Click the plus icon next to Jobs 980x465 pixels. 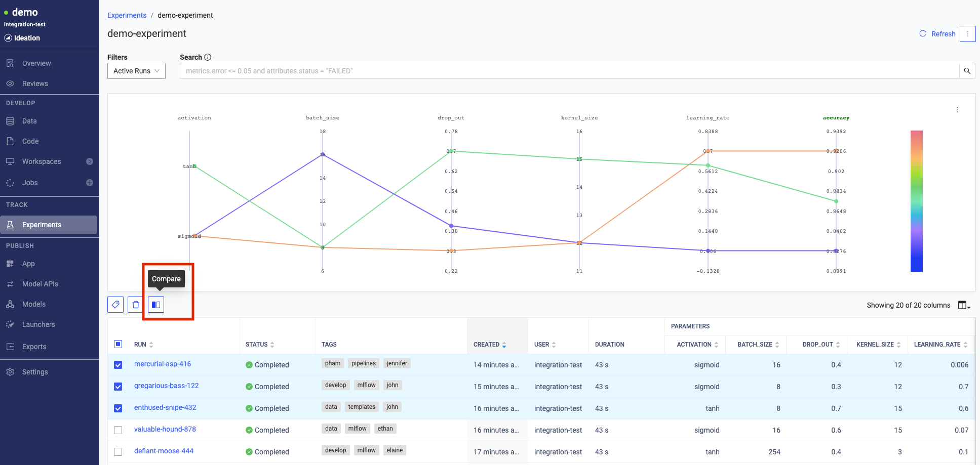click(x=90, y=183)
